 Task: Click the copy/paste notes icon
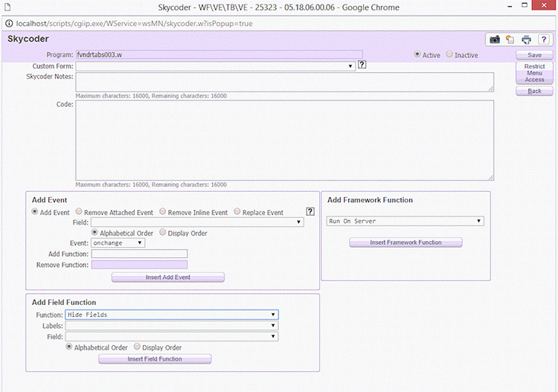pos(510,39)
